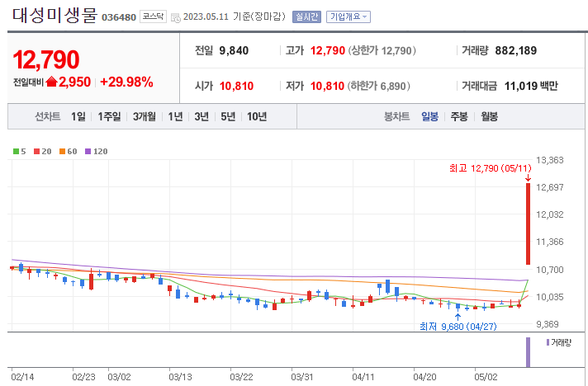The image size is (588, 386).
Task: Click the +29.98% change rate
Action: (126, 82)
